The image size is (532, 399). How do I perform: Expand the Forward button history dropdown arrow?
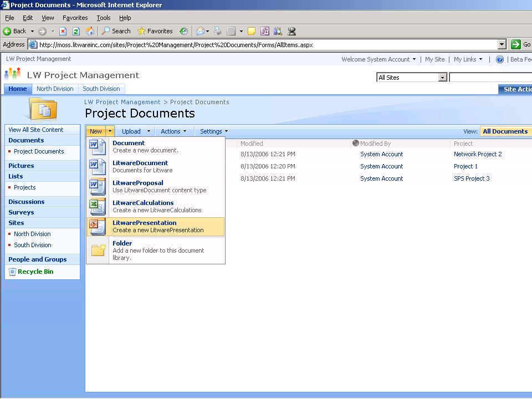53,32
